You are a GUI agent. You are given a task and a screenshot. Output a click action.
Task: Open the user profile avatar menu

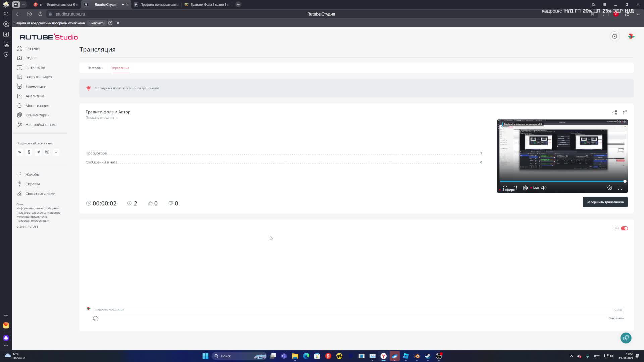point(631,36)
